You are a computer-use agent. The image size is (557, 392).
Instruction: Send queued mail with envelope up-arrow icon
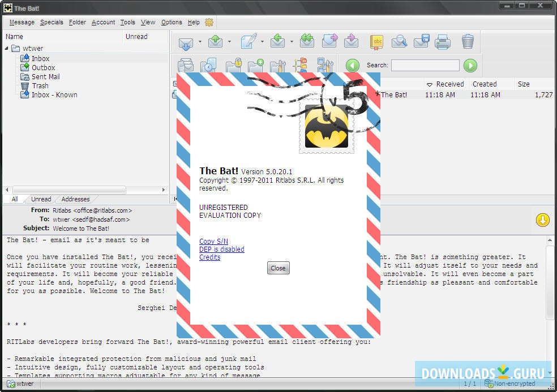(215, 42)
